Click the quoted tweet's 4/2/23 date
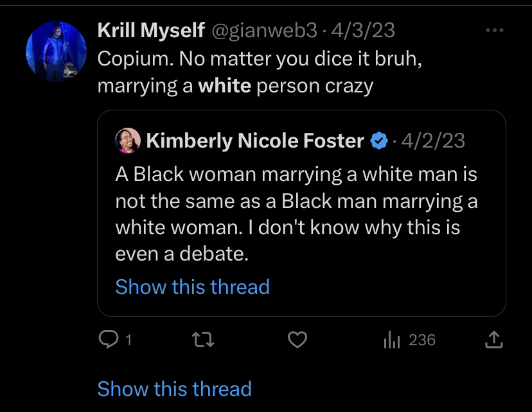Screen dimensions: 532x412 tap(432, 141)
